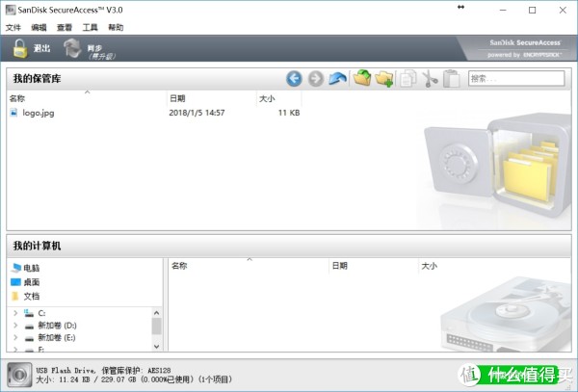Click the add files to vault folder icon
Screen dimensions: 578x392
362,78
